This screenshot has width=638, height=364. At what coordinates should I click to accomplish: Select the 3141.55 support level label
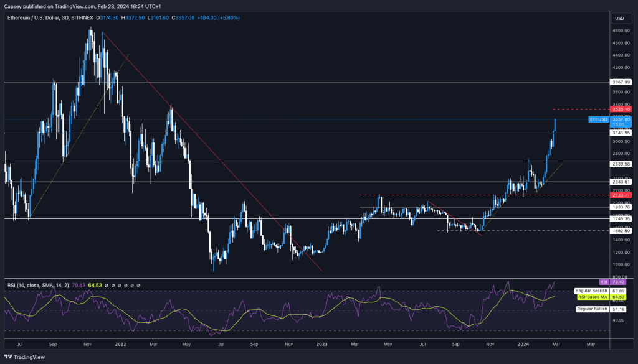click(622, 133)
